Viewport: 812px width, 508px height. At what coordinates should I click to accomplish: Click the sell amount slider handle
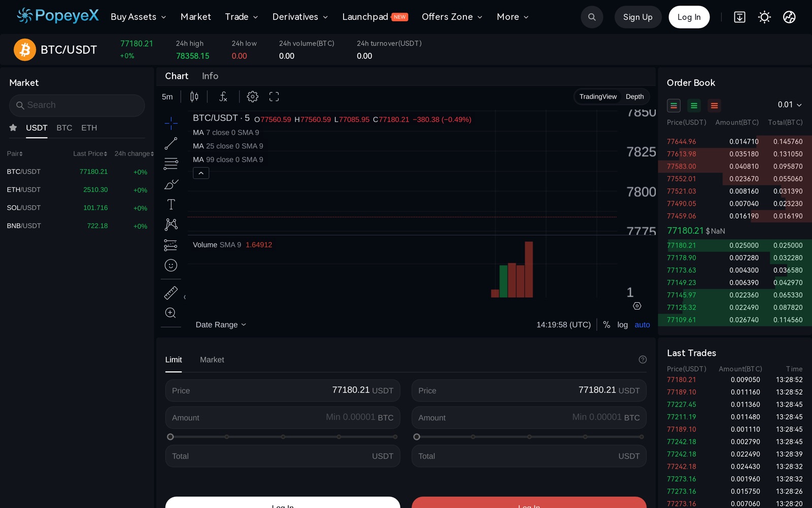417,437
